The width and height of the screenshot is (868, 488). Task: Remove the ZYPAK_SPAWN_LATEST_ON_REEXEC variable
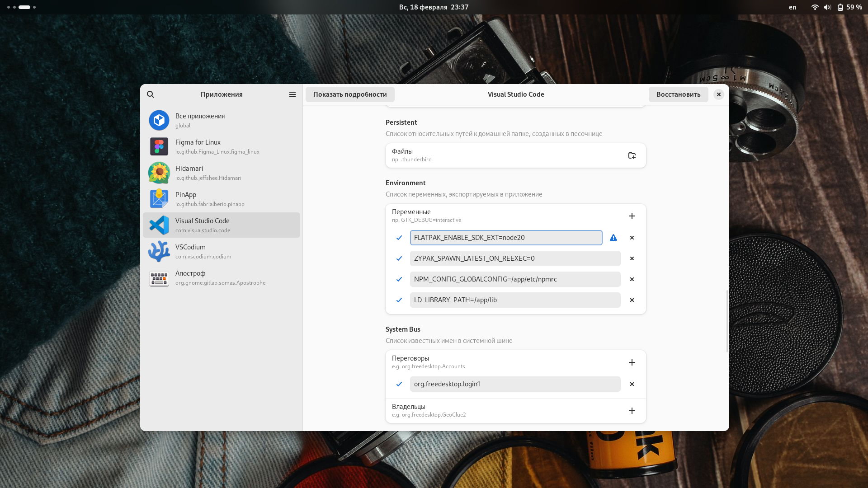[632, 258]
